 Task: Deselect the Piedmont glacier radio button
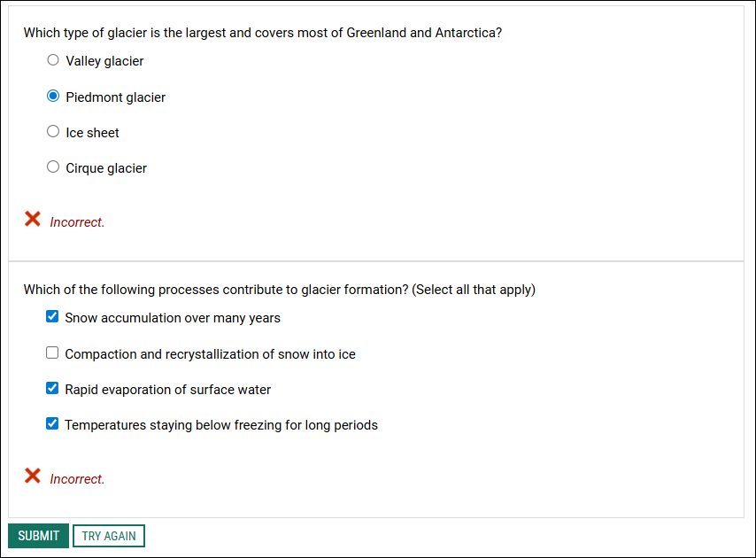pyautogui.click(x=52, y=96)
